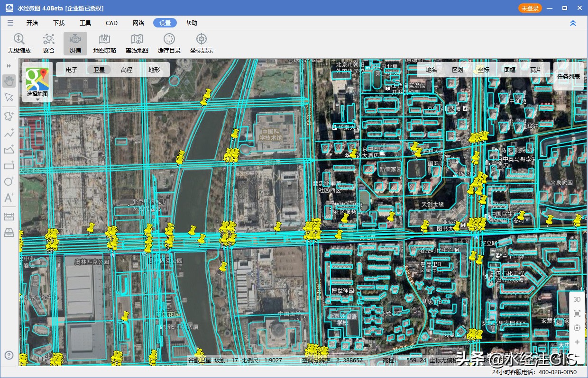
Task: Zoom in with the plus button
Action: [x=577, y=342]
